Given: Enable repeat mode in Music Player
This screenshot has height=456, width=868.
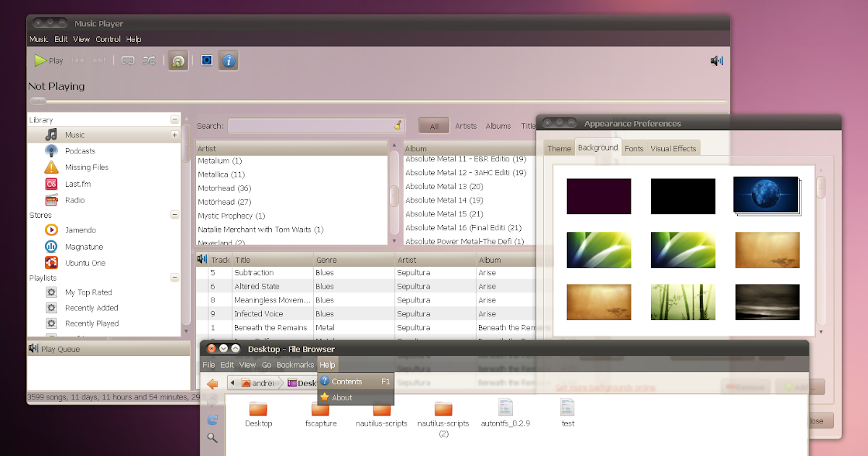Looking at the screenshot, I should coord(128,60).
